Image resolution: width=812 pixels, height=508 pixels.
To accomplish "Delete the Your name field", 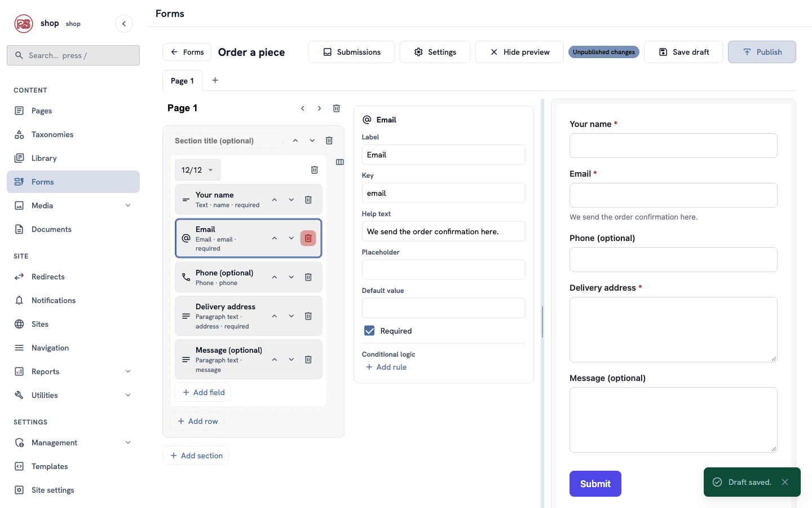I will [x=308, y=200].
